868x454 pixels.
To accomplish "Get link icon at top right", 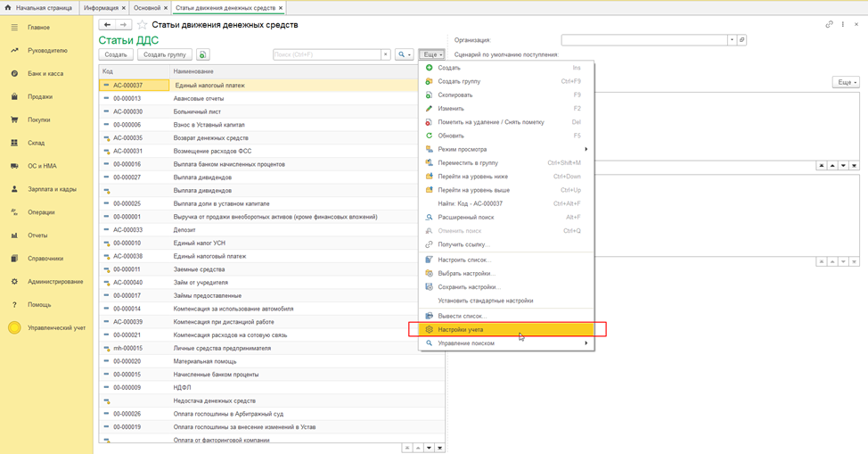I will tap(829, 24).
